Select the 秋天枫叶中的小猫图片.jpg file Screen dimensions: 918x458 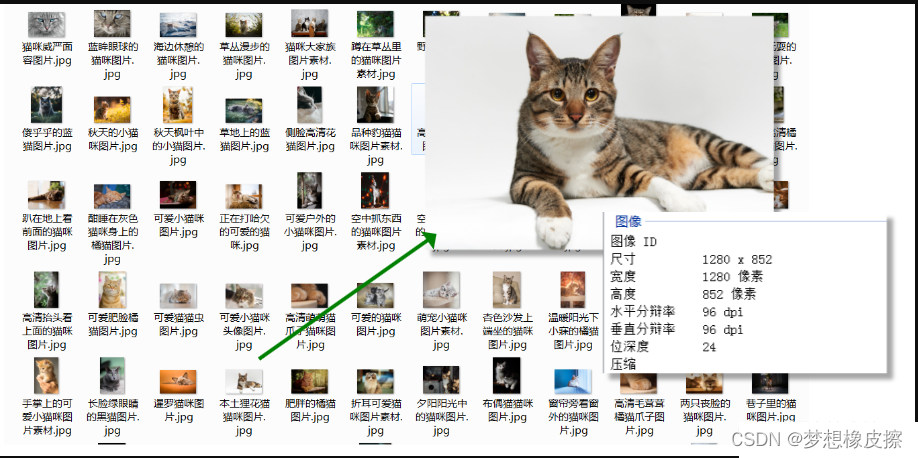click(178, 127)
